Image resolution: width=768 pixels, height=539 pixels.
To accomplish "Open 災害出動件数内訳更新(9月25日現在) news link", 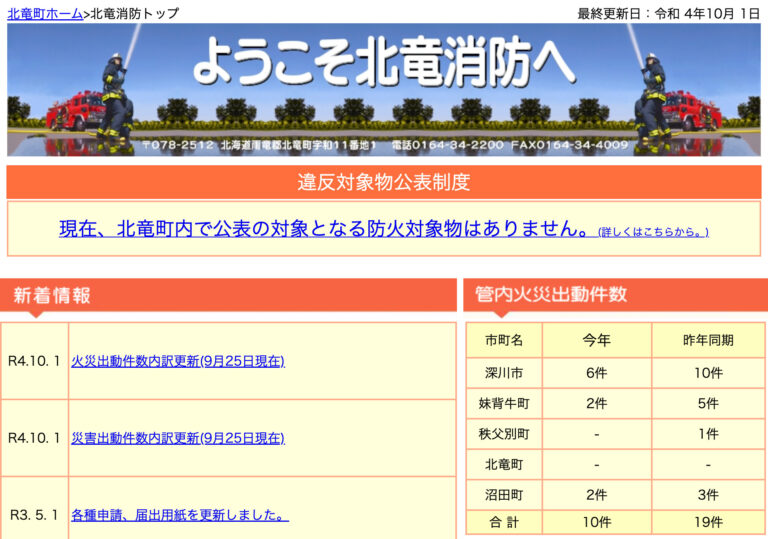I will [178, 438].
